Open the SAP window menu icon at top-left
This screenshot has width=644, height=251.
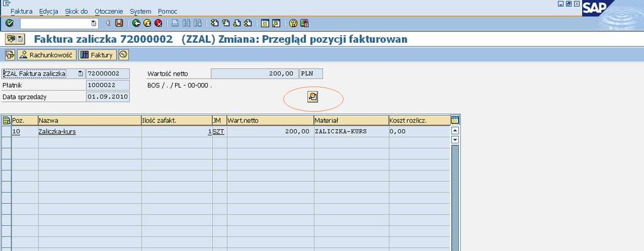click(6, 3)
